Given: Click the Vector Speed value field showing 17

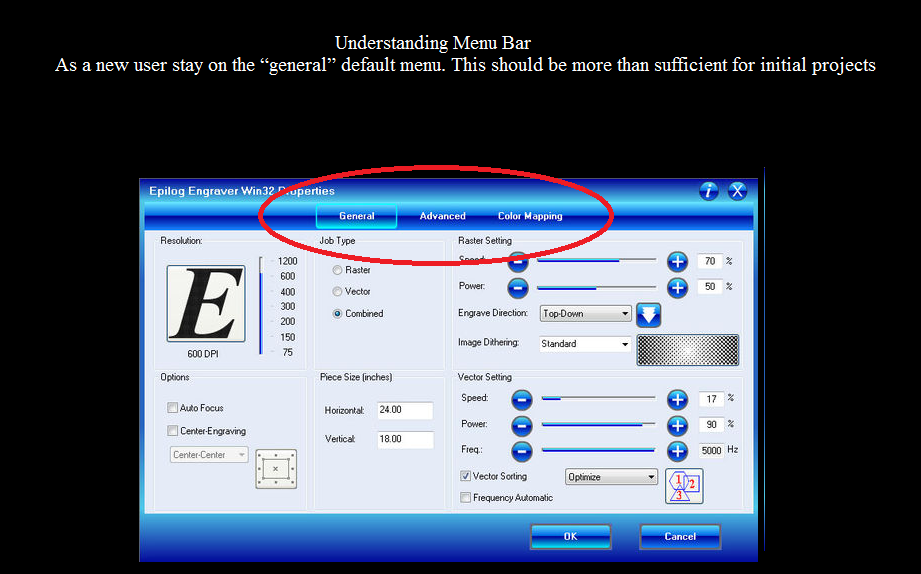Looking at the screenshot, I should (711, 400).
